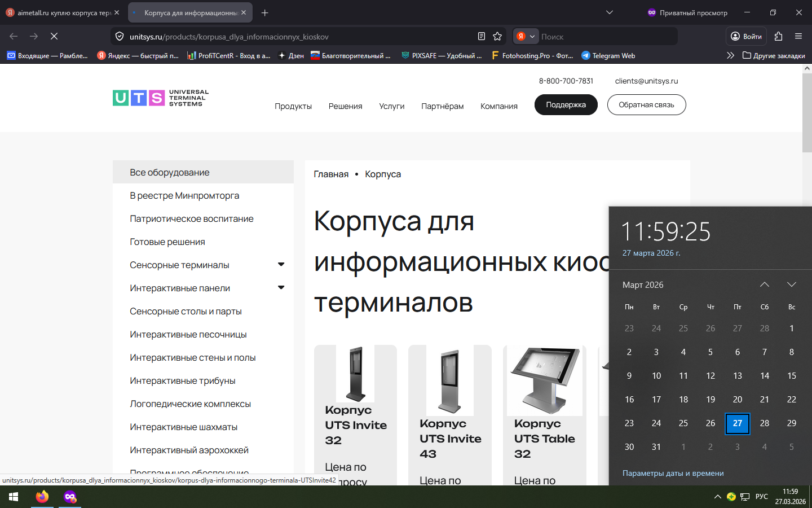
Task: Open the Продукты menu item
Action: click(x=293, y=106)
